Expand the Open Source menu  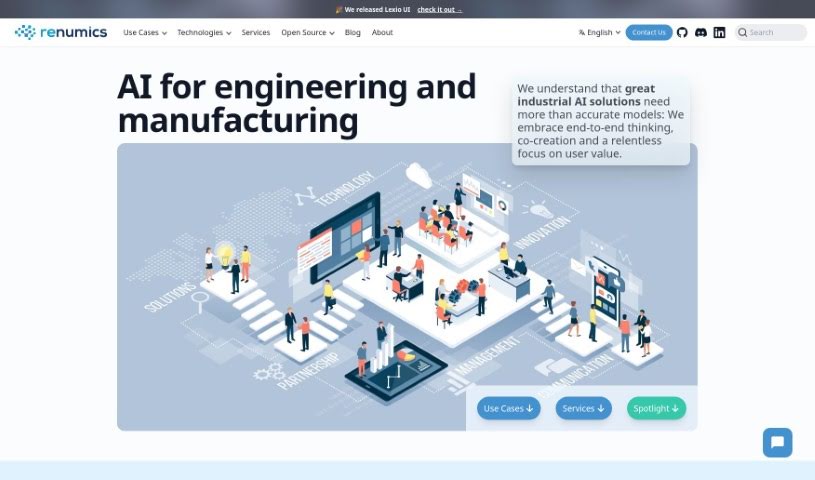[x=307, y=32]
